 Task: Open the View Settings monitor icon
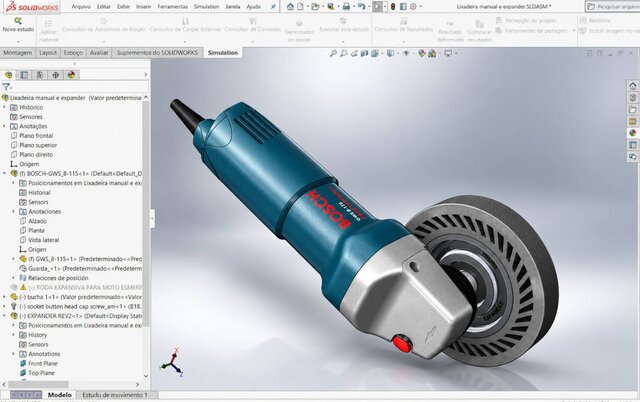click(448, 53)
